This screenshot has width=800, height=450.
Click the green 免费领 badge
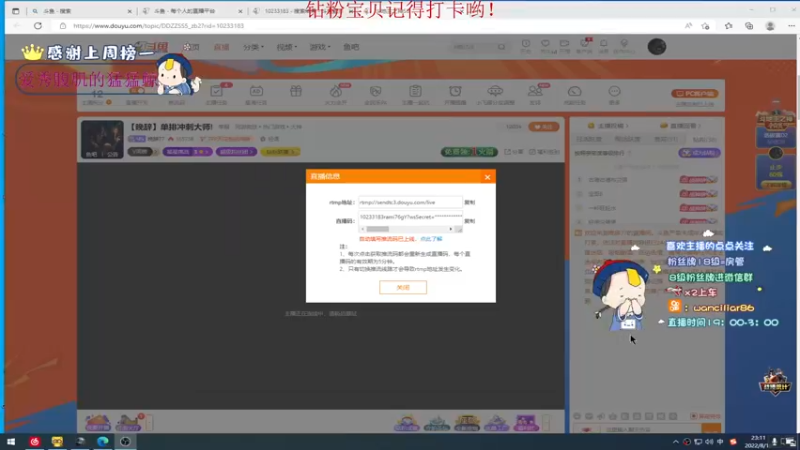(469, 152)
